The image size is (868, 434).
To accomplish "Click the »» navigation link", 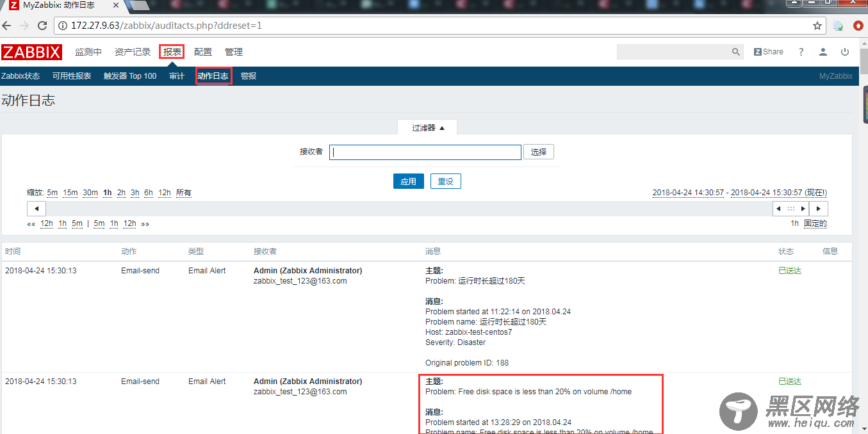I will click(145, 223).
